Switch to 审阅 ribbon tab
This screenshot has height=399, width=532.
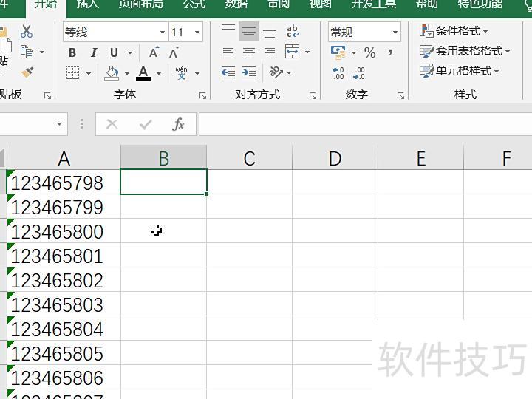coord(279,4)
